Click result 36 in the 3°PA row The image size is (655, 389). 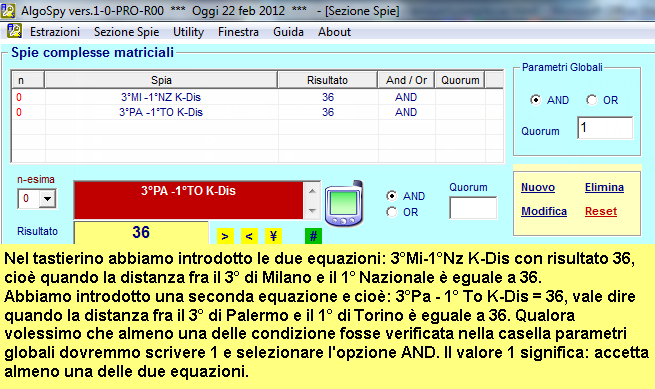click(328, 112)
